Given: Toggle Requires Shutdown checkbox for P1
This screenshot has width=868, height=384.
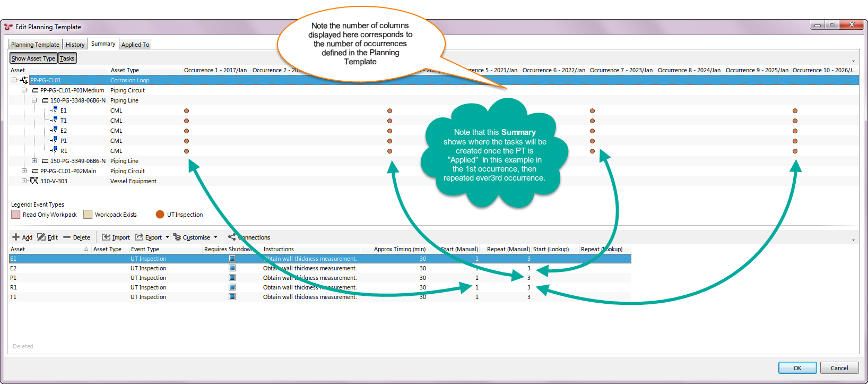Looking at the screenshot, I should pyautogui.click(x=232, y=278).
